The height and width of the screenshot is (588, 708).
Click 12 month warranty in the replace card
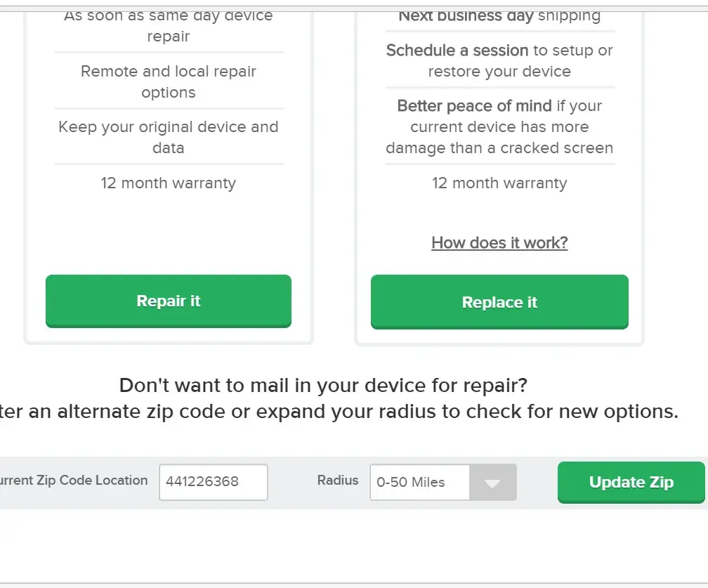click(x=499, y=183)
